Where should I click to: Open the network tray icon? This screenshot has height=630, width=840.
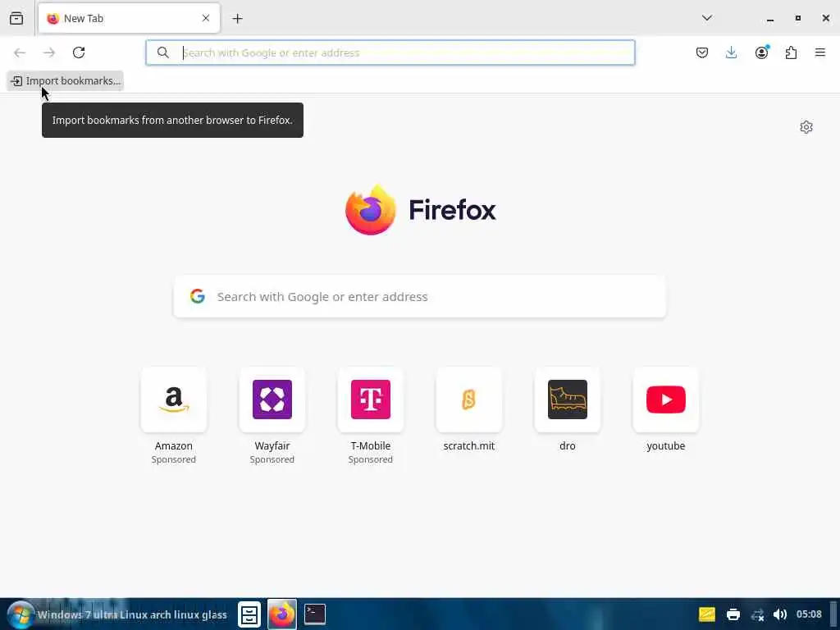pyautogui.click(x=757, y=615)
